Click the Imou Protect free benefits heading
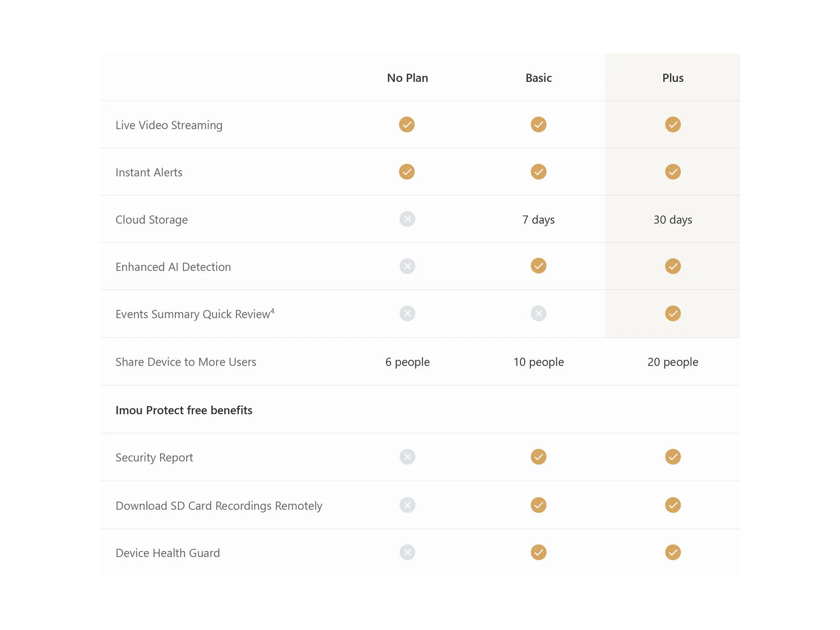Viewport: 840px width, 630px height. (x=184, y=410)
